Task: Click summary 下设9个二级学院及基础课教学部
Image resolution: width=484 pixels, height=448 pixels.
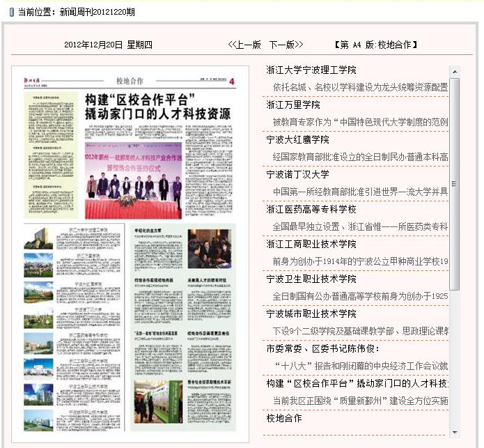Action: pos(360,332)
